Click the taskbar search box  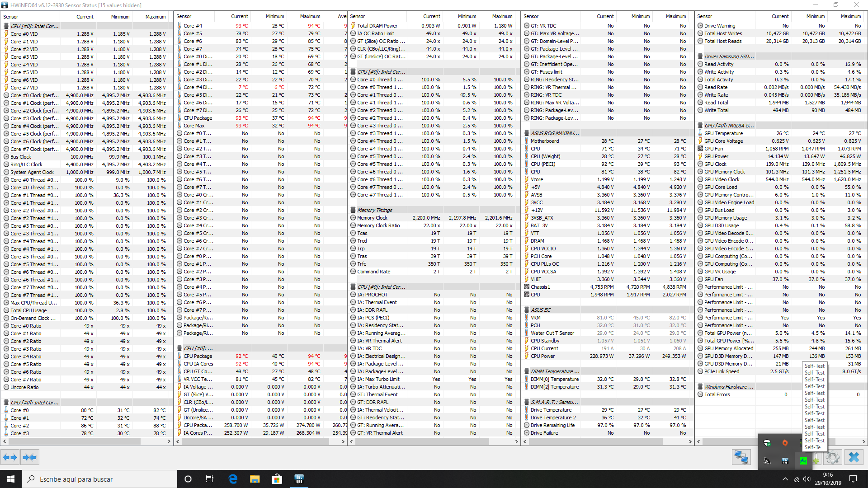point(99,479)
